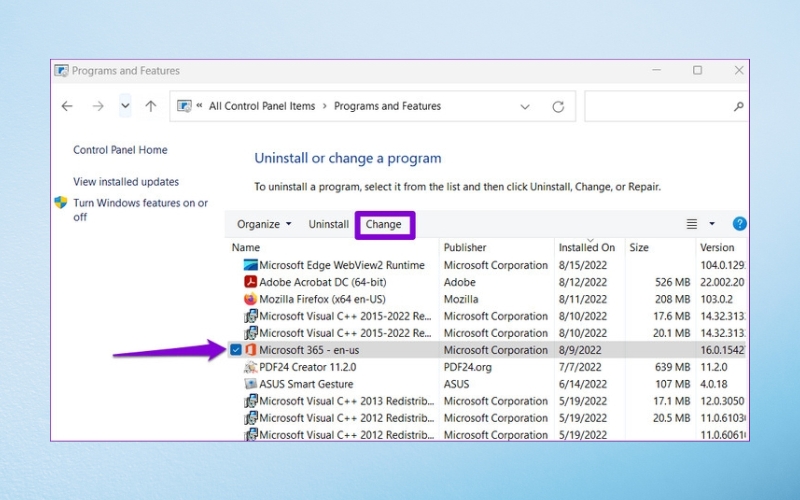The height and width of the screenshot is (500, 800).
Task: Click the address bar Control Panel icon
Action: [184, 106]
